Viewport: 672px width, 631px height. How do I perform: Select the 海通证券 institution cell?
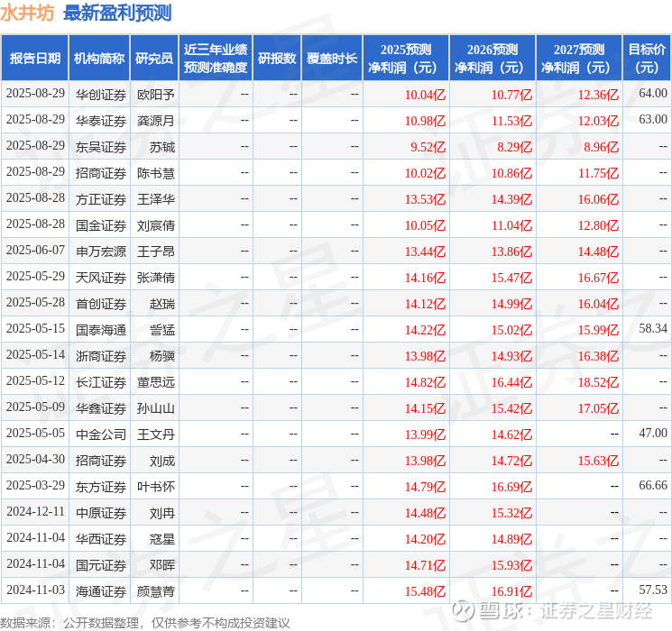[x=101, y=591]
